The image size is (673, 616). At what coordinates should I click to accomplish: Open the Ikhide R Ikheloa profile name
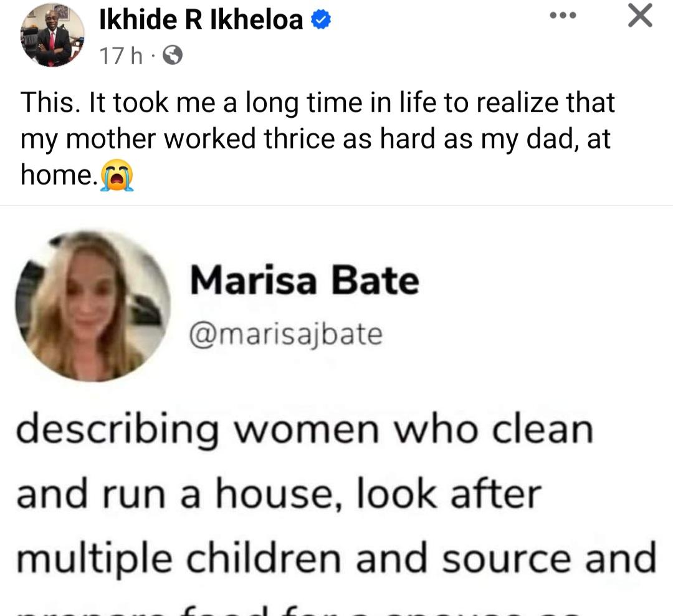pos(201,21)
